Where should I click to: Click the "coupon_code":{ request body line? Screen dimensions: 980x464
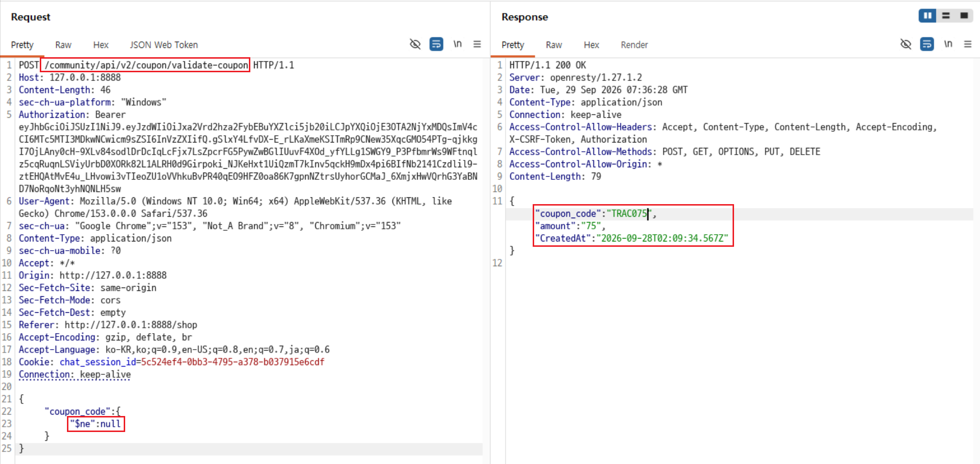point(82,411)
